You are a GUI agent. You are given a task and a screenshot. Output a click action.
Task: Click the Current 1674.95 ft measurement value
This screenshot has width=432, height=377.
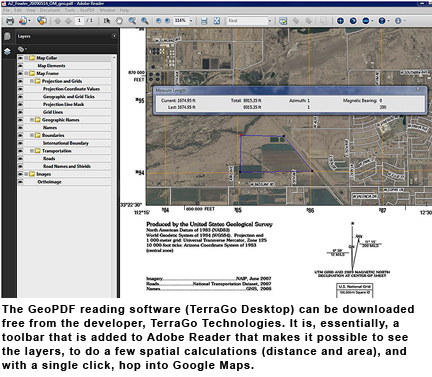188,100
